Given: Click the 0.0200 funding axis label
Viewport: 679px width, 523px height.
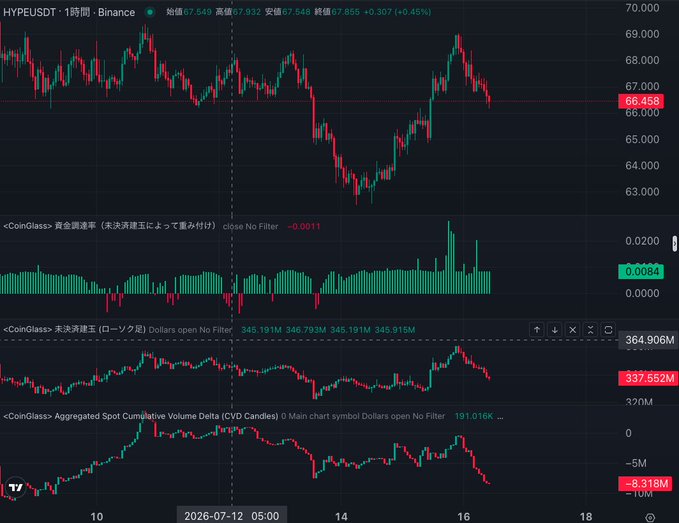Looking at the screenshot, I should [x=642, y=241].
